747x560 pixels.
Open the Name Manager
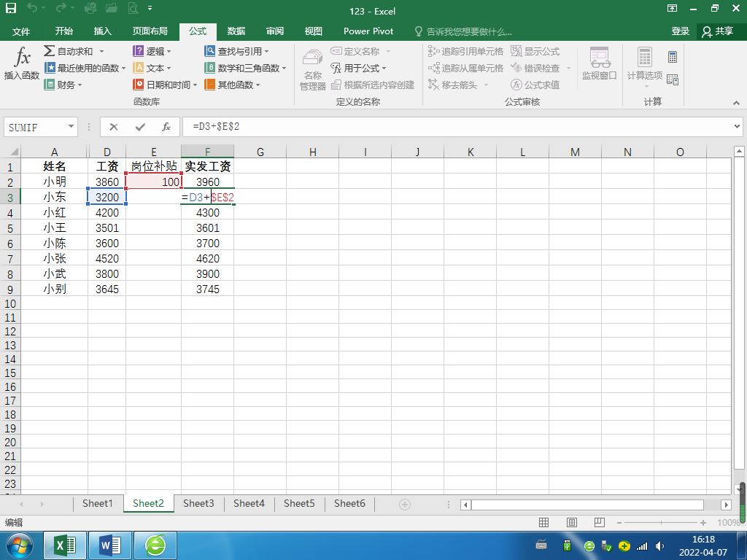click(x=312, y=69)
